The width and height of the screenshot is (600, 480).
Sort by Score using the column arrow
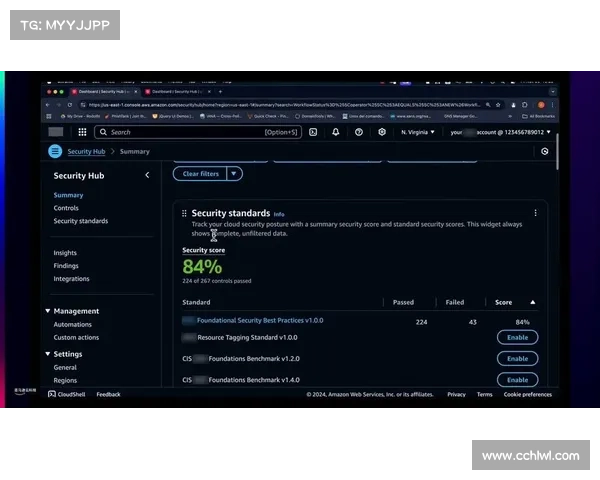[533, 302]
